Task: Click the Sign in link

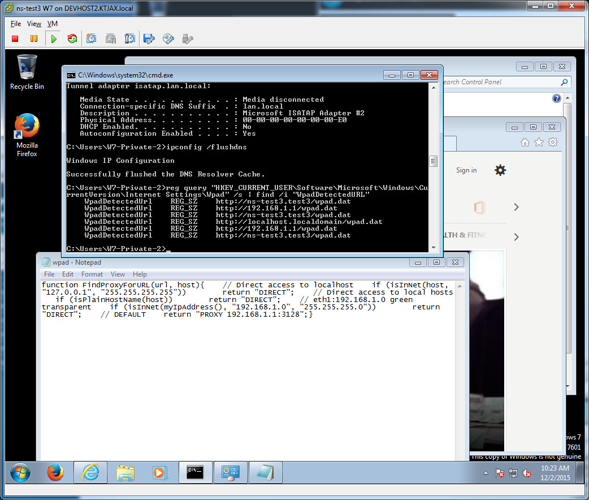Action: pyautogui.click(x=467, y=170)
